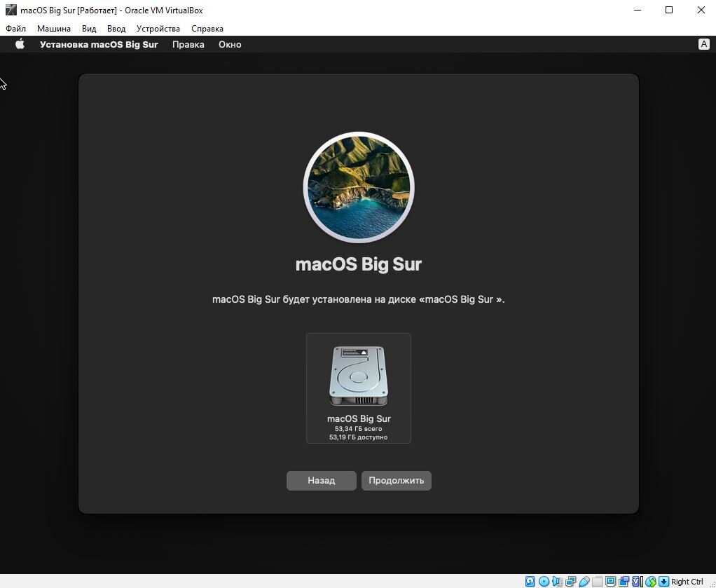This screenshot has width=716, height=588.
Task: Maximize the VirtualBox window
Action: click(x=669, y=10)
